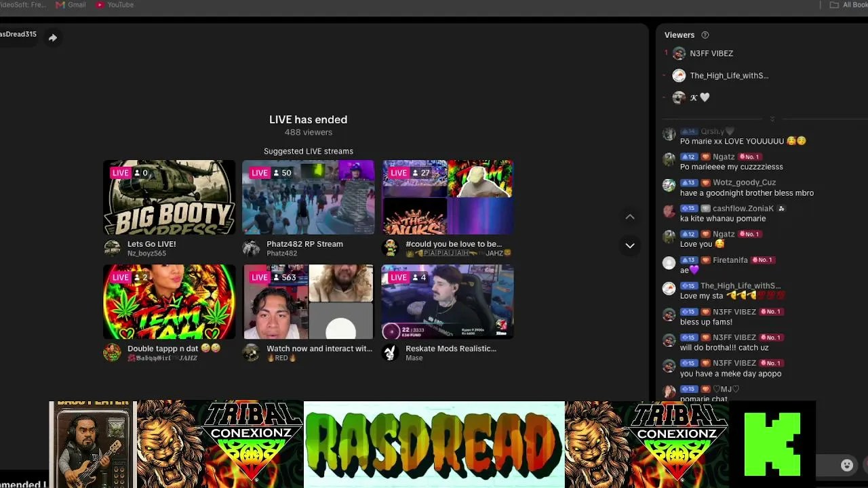
Task: Open the Mase channel avatar
Action: 390,352
